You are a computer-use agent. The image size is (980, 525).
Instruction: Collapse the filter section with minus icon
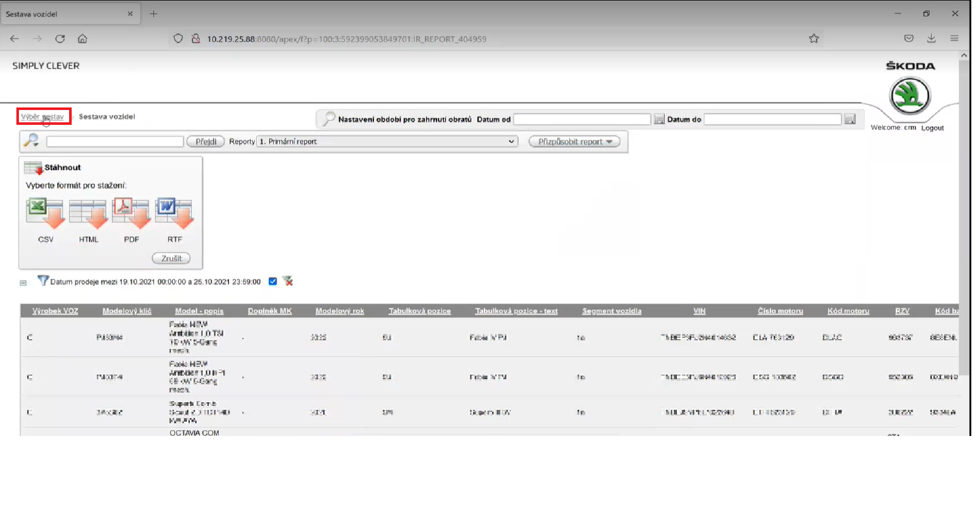[23, 282]
